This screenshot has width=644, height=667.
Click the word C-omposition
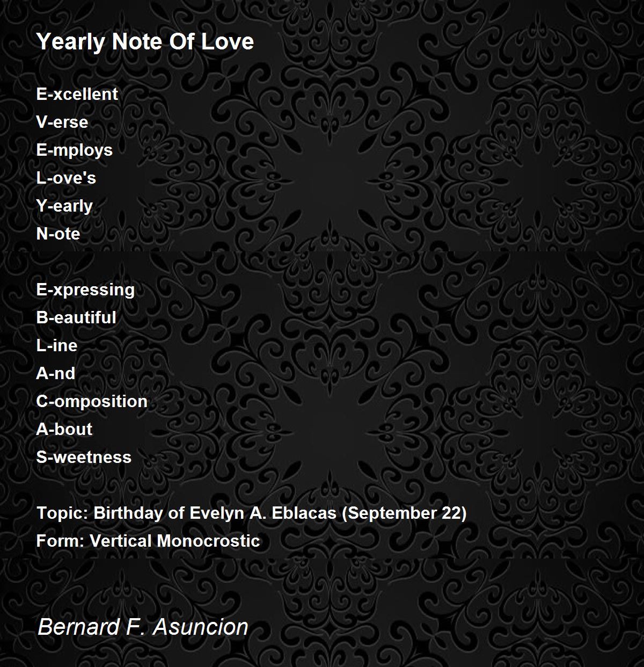(x=92, y=401)
